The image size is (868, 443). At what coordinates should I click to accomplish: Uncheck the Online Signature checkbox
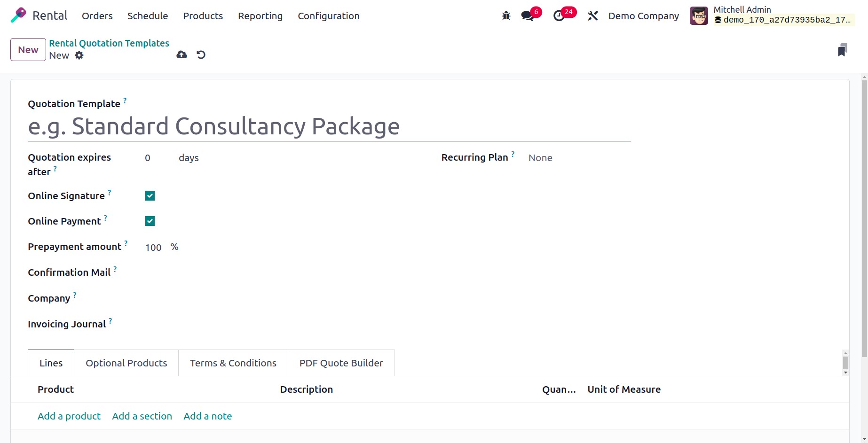coord(150,196)
